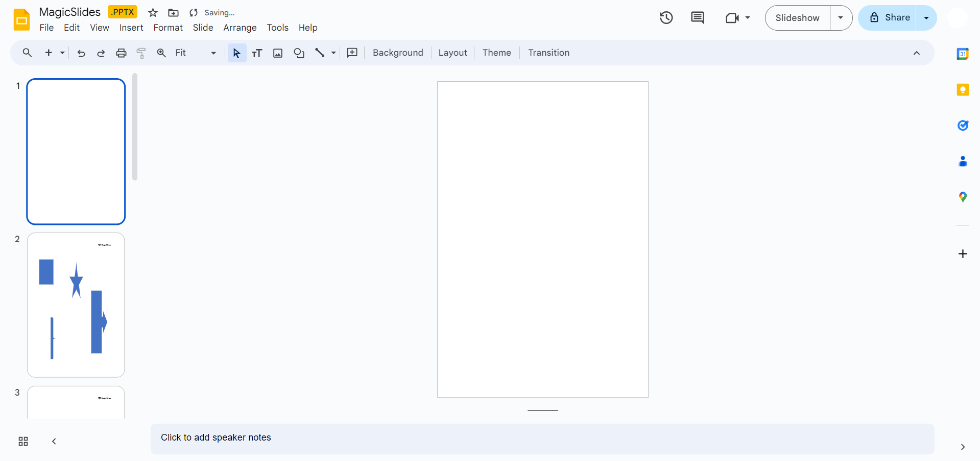The width and height of the screenshot is (980, 461).
Task: Open the Transition panel
Action: pyautogui.click(x=548, y=53)
